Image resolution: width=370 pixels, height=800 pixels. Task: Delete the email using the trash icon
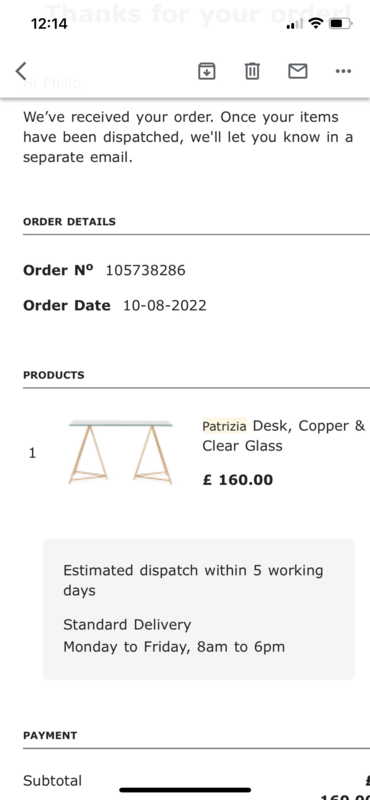pyautogui.click(x=252, y=71)
